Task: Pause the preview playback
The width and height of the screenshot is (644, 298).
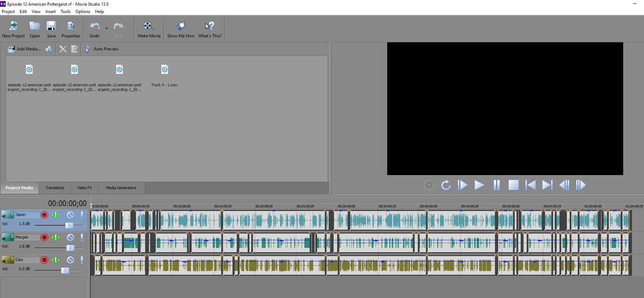Action: (x=496, y=185)
